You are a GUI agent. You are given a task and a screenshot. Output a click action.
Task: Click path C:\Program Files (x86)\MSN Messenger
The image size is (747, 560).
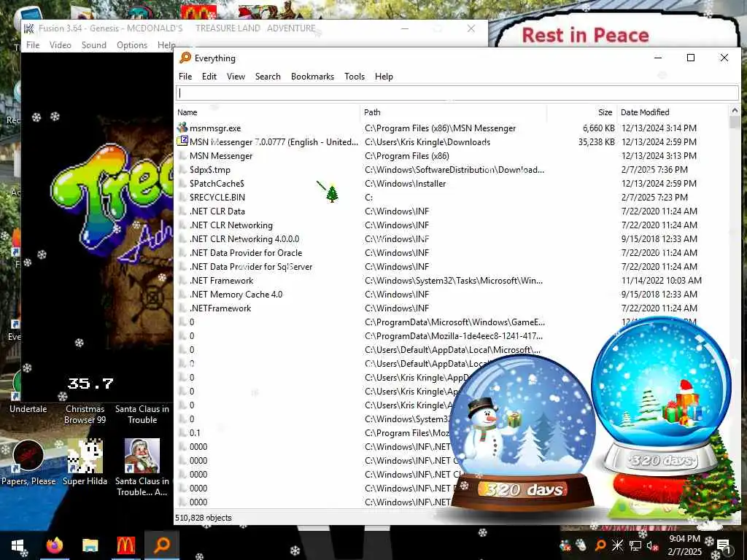point(440,128)
